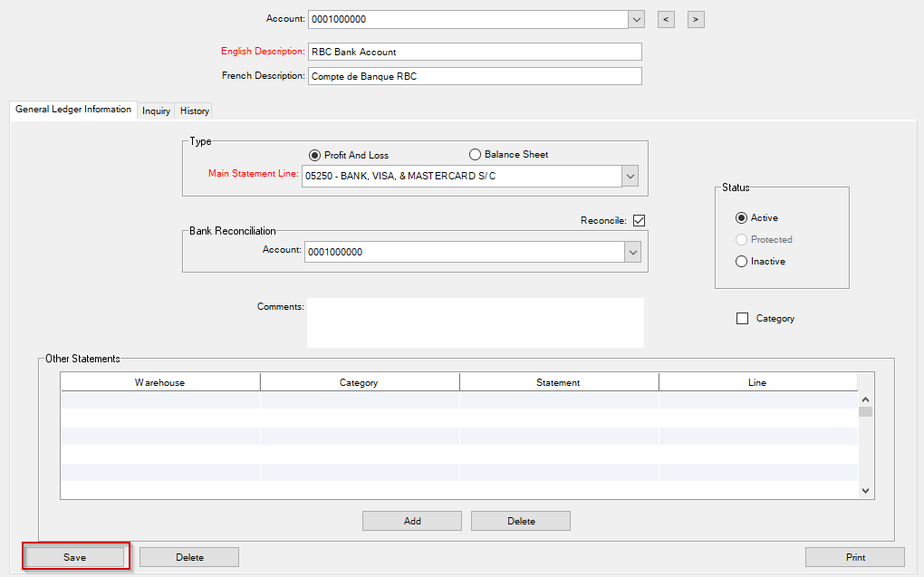Click in the English Description field
Screen dimensions: 924x577
(x=475, y=52)
